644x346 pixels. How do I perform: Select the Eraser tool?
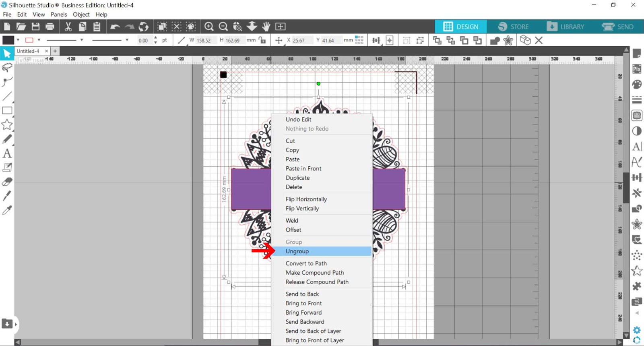7,182
